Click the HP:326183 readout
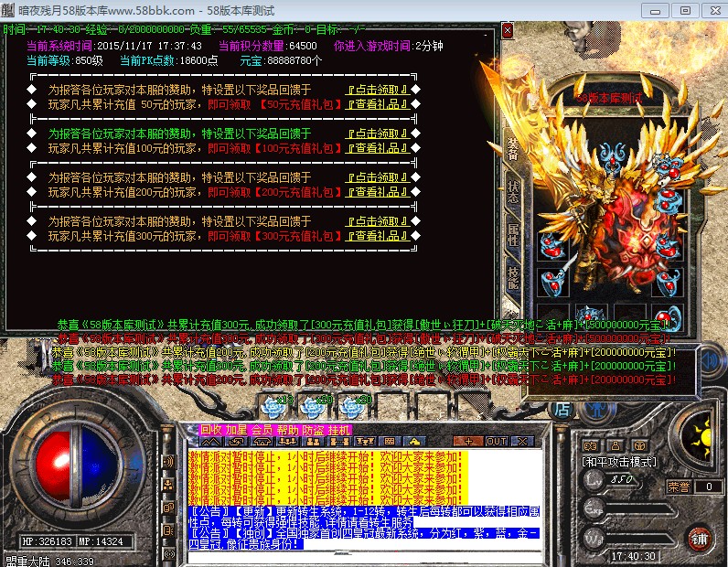Viewport: 728px width, 567px height. tap(47, 541)
